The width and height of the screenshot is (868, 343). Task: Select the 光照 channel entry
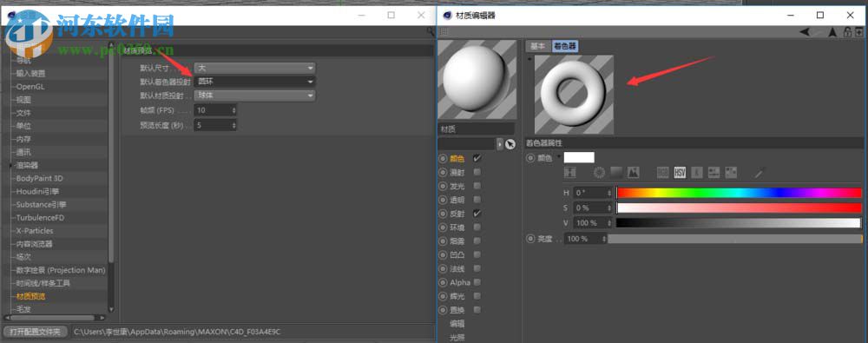[x=457, y=337]
